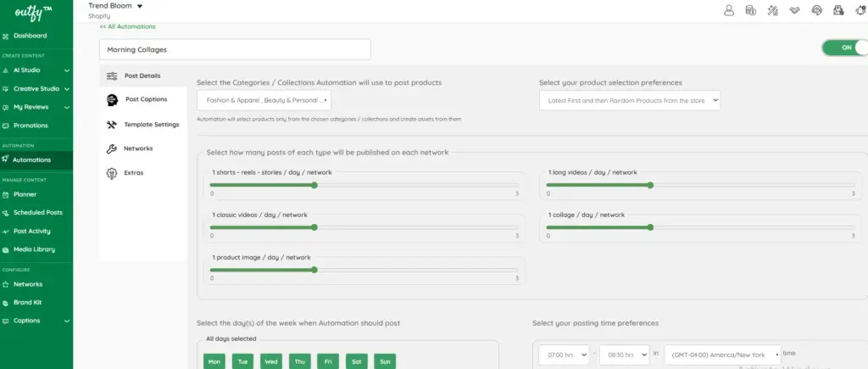
Task: Click the handshake partner icon
Action: pyautogui.click(x=795, y=10)
